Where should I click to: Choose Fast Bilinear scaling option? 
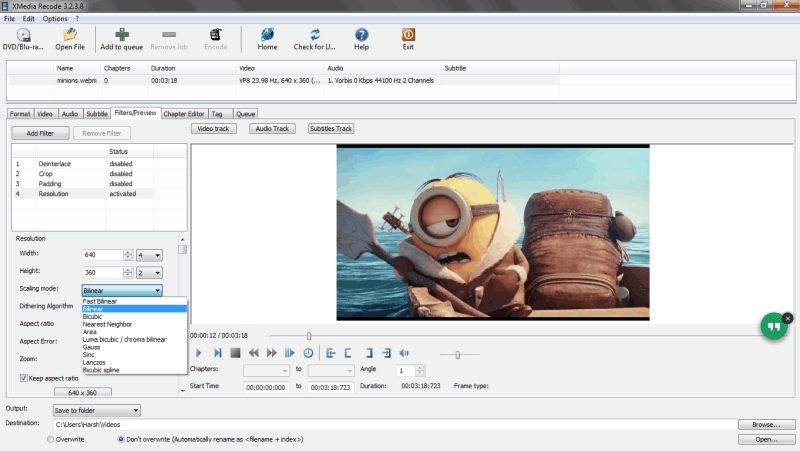coord(135,302)
